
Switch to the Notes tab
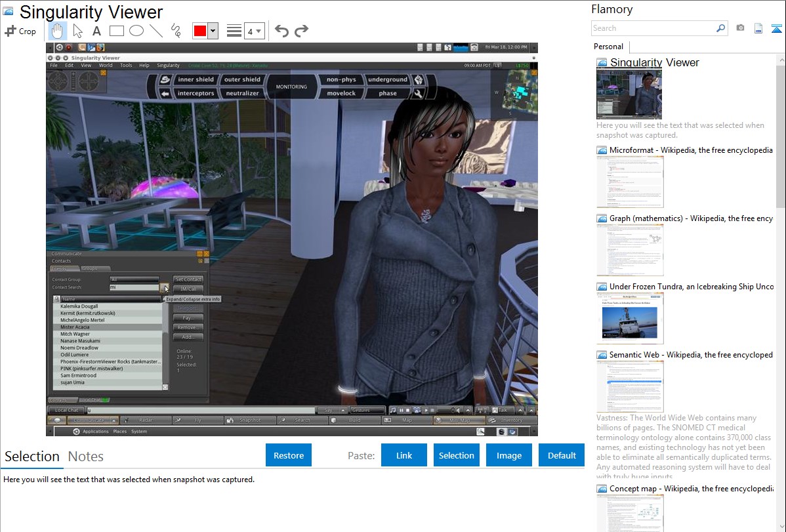(x=86, y=457)
